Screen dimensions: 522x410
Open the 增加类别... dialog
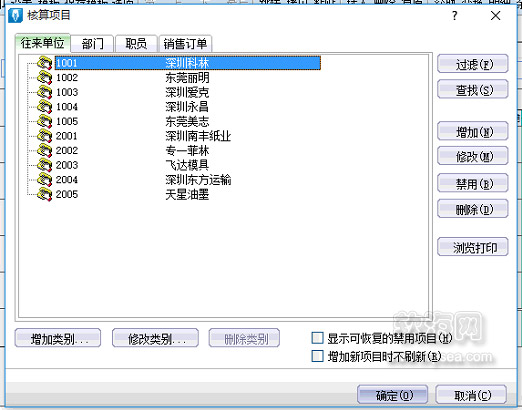[58, 338]
